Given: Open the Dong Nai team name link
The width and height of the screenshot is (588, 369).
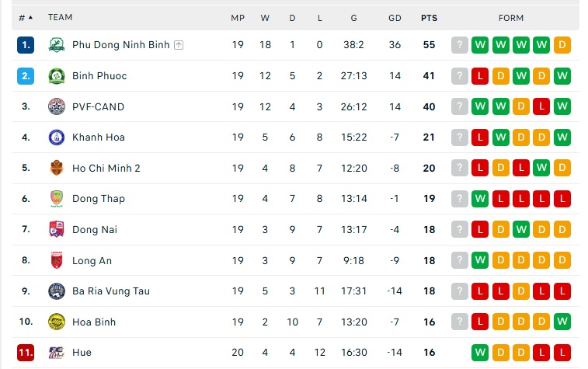Looking at the screenshot, I should click(x=95, y=229).
